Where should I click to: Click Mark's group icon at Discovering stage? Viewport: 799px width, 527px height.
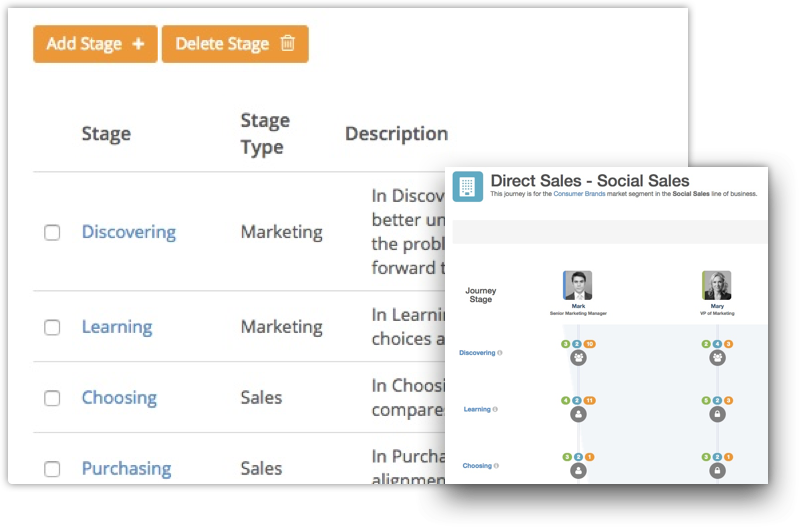coord(578,358)
